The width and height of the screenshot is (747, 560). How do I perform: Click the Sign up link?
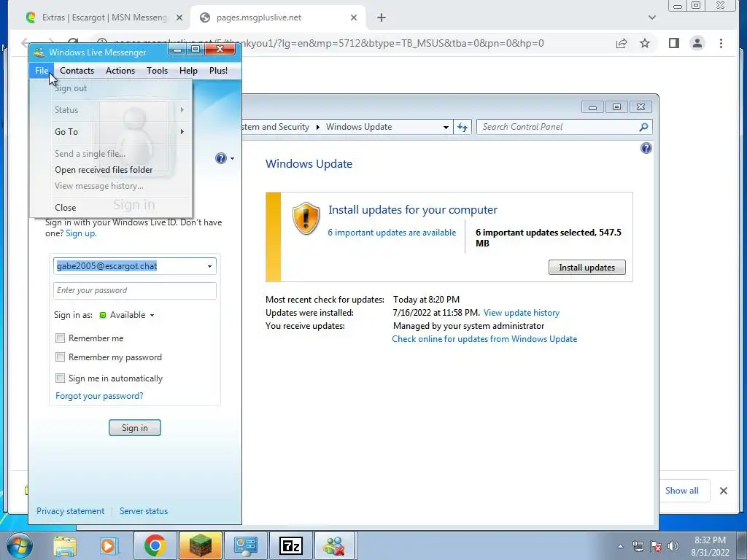coord(81,233)
